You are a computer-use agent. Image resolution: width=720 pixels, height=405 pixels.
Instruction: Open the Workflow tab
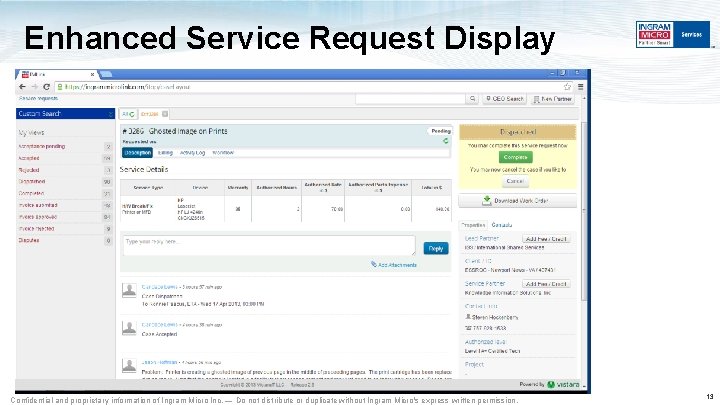click(223, 152)
